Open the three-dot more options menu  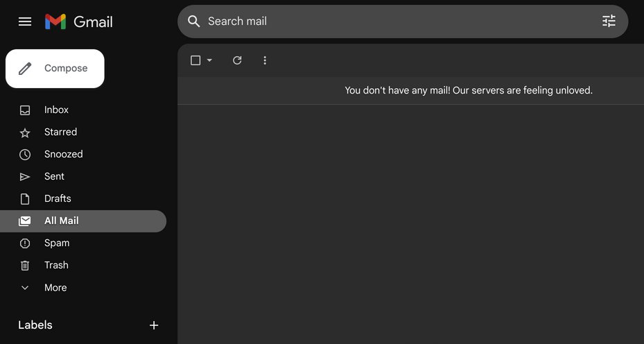[x=265, y=60]
